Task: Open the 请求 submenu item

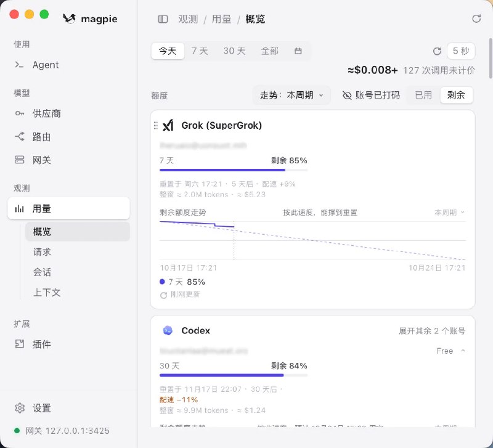Action: click(78, 252)
